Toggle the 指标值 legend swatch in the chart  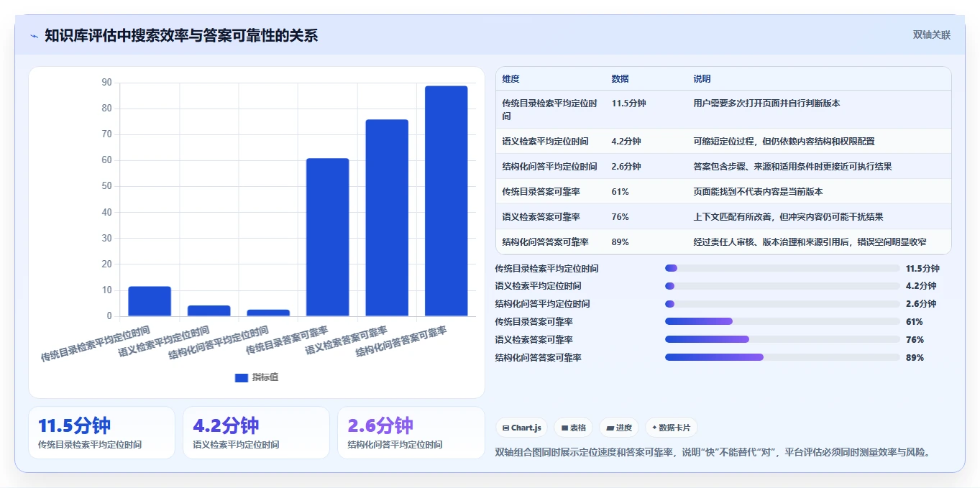[242, 377]
